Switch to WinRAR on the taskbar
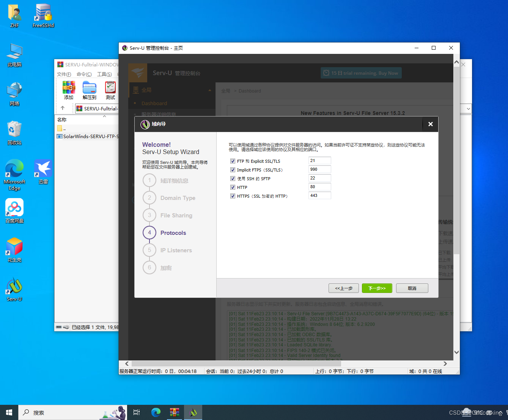508x420 pixels. (175, 412)
